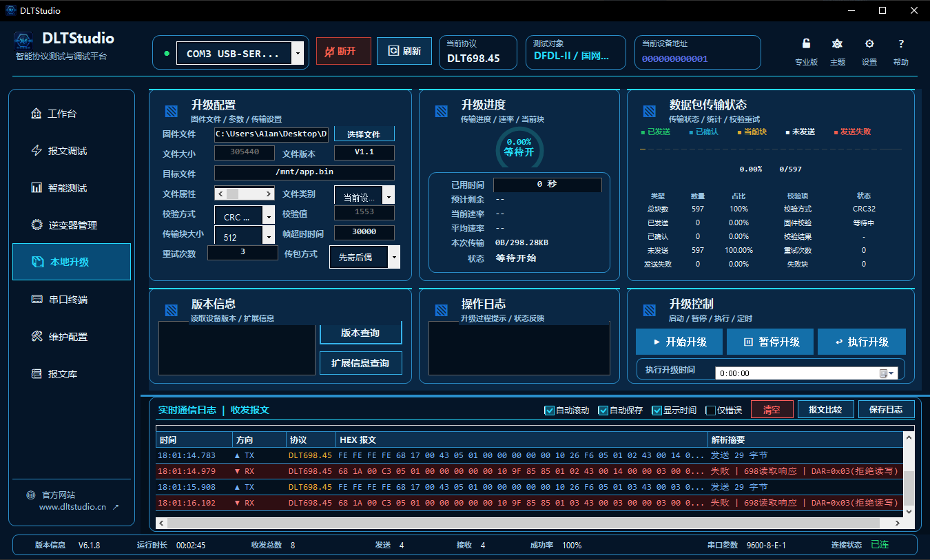Click the 目标文件 /mnt/app.bin input field
This screenshot has height=560, width=930.
tap(304, 172)
